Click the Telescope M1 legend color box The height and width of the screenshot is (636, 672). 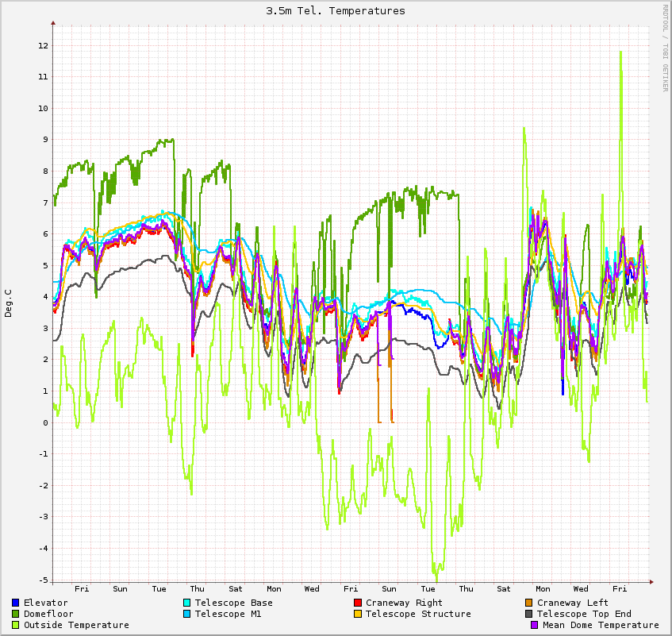pos(187,614)
